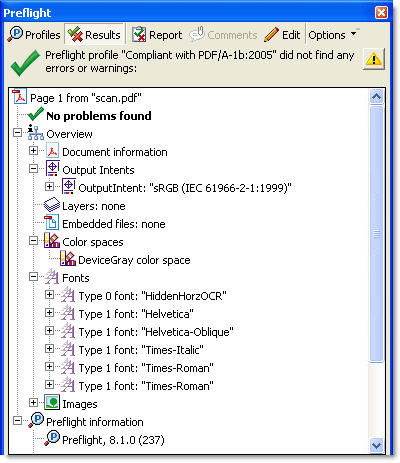Viewport: 400px width, 463px height.
Task: Click the Report button
Action: tap(157, 35)
